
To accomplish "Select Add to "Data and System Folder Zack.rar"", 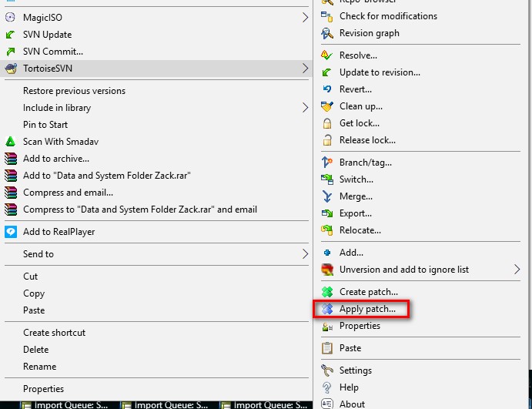I will 107,176.
